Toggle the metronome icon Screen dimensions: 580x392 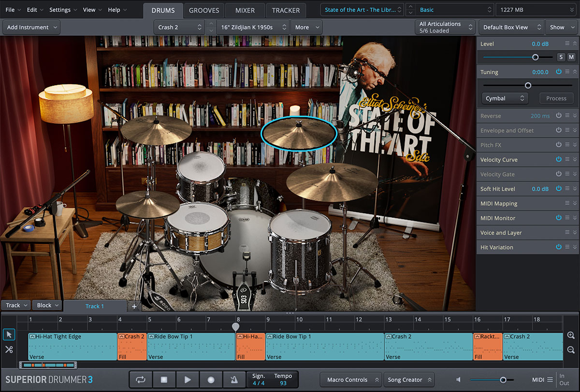[x=234, y=380]
